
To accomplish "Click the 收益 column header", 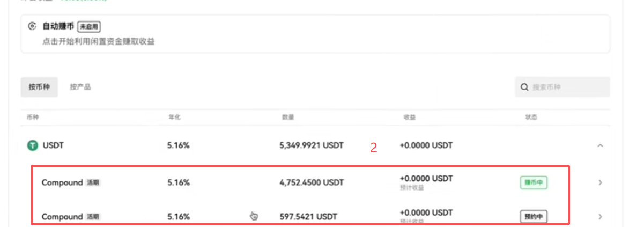I will 410,117.
